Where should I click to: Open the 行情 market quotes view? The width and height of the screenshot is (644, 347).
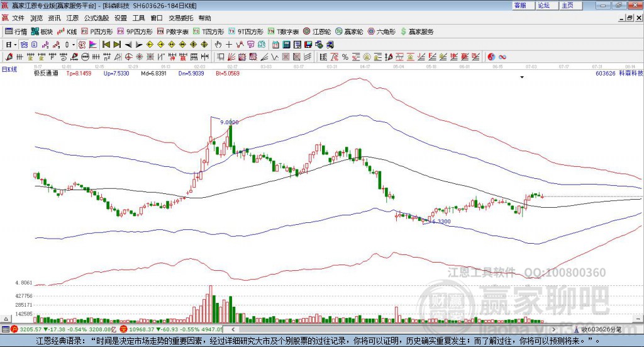coord(16,31)
